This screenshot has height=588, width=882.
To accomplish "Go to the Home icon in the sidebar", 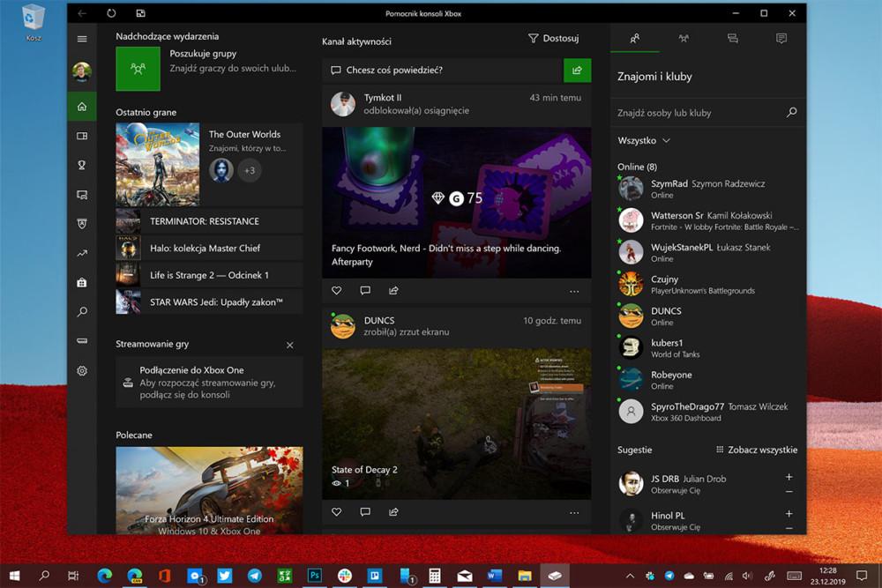I will click(x=82, y=107).
